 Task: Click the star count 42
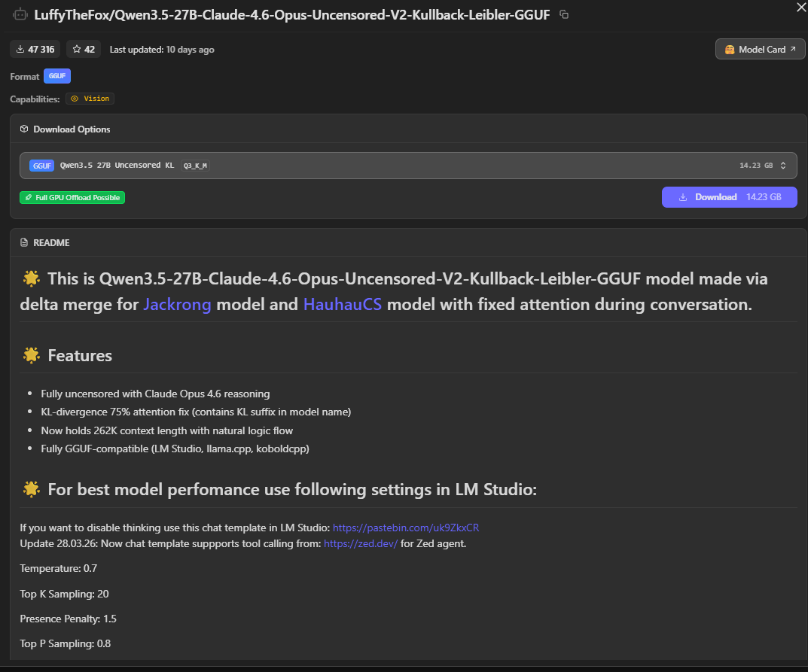(x=84, y=50)
